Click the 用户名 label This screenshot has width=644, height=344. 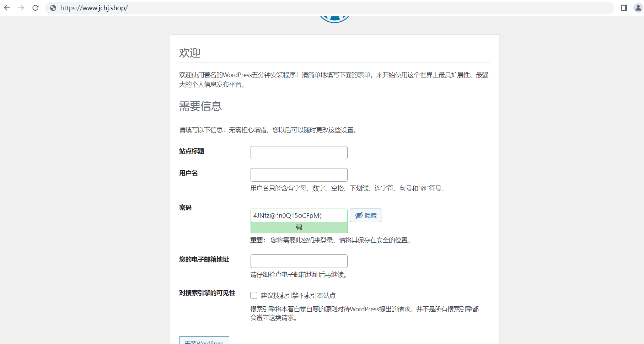click(188, 173)
